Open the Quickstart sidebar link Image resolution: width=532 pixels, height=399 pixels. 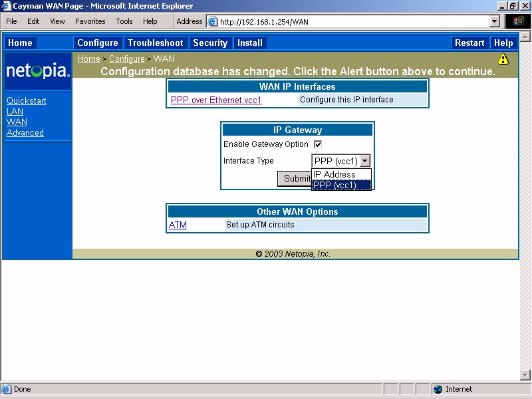(x=27, y=101)
